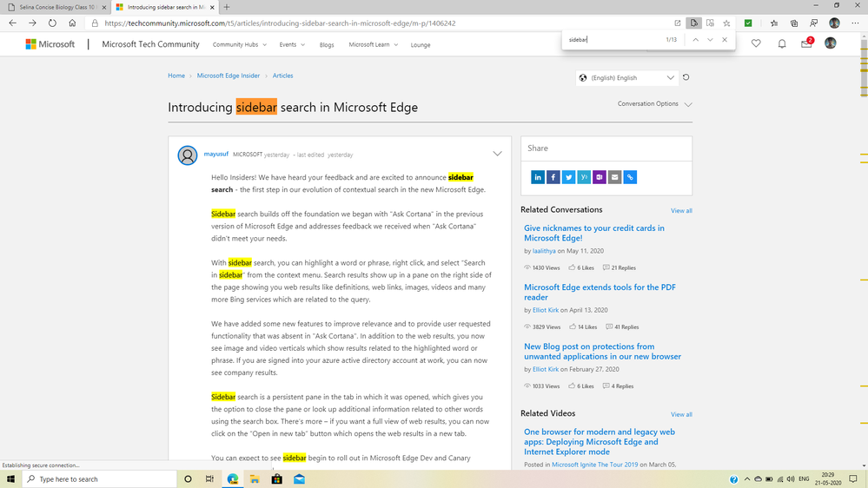868x488 pixels.
Task: Open 'New Blog post on protections' conversation
Action: coord(602,352)
